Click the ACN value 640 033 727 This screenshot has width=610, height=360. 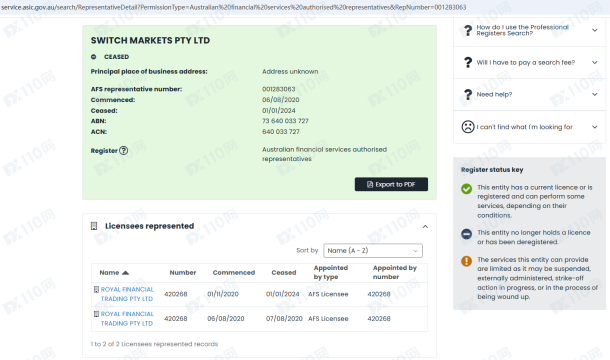[281, 132]
